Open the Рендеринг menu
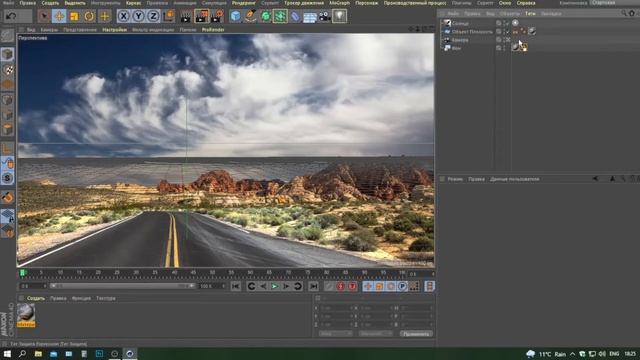This screenshot has width=640, height=360. point(243,3)
